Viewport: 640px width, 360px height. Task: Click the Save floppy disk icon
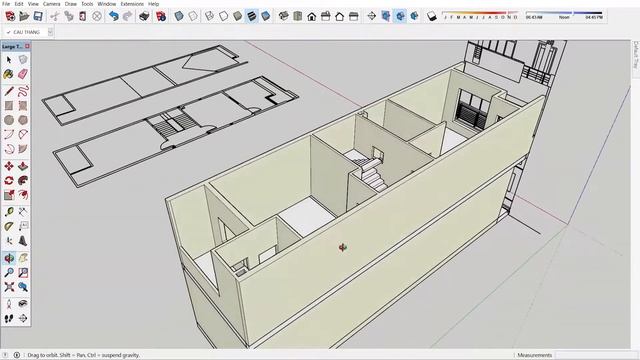pos(38,16)
